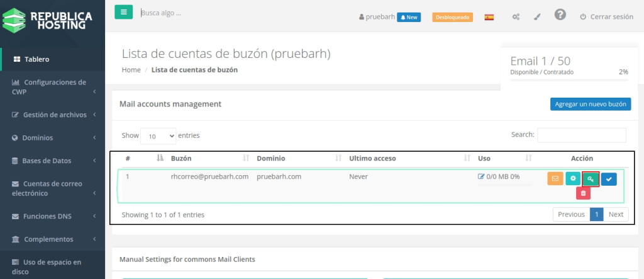
Task: Click the help question mark icon
Action: click(x=560, y=15)
